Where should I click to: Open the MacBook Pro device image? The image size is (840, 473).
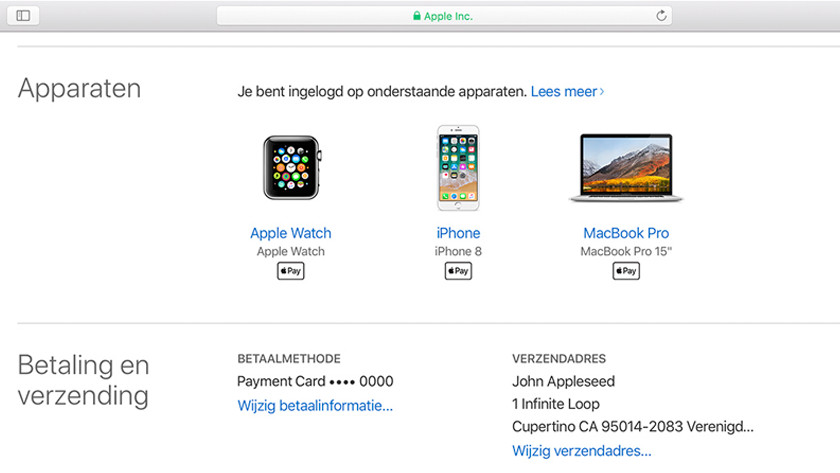point(626,168)
